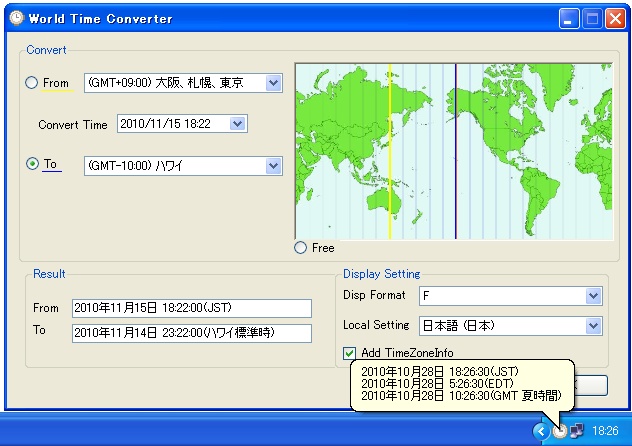Click the (GMT-10:00) ハワイ combo box
This screenshot has width=632, height=446.
183,166
